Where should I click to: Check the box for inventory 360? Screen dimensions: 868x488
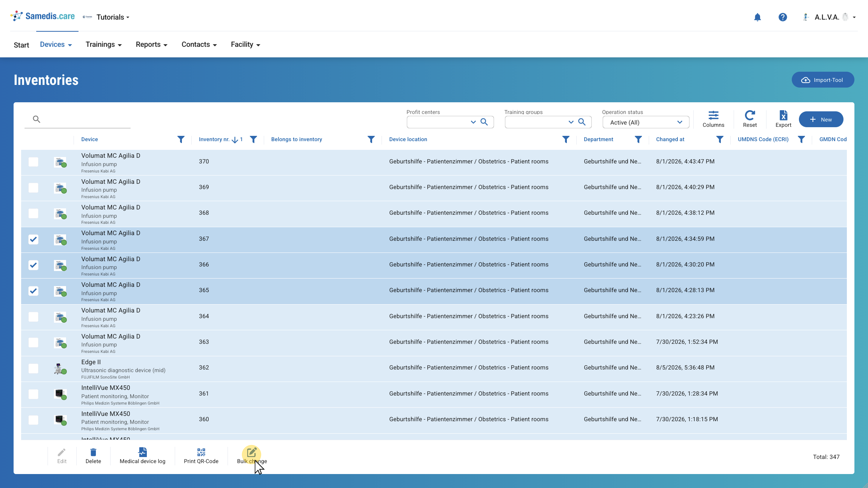pos(34,420)
